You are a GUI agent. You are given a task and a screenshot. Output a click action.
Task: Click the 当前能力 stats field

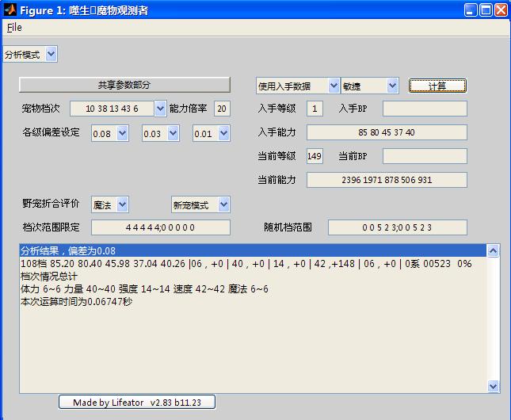tap(386, 180)
